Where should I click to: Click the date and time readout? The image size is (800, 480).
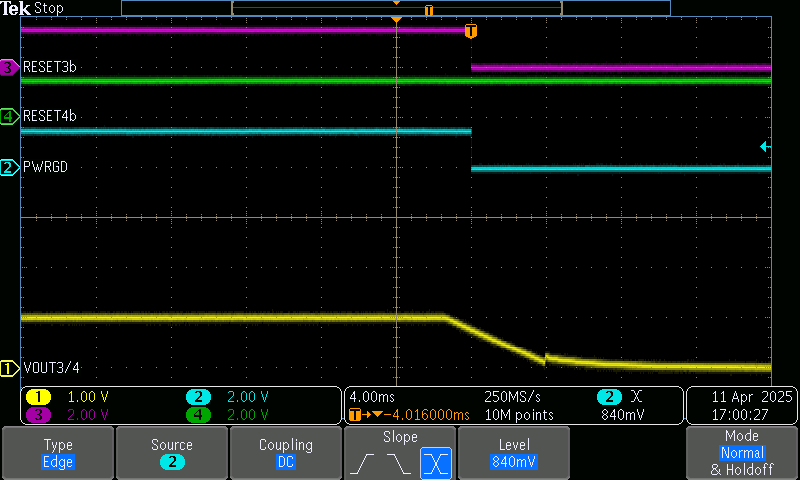click(741, 405)
